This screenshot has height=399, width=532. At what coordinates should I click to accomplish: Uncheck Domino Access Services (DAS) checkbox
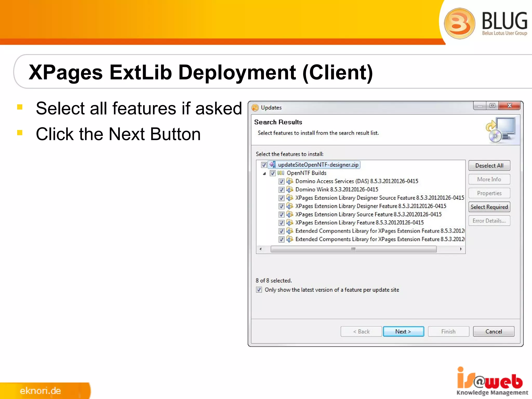(x=281, y=182)
